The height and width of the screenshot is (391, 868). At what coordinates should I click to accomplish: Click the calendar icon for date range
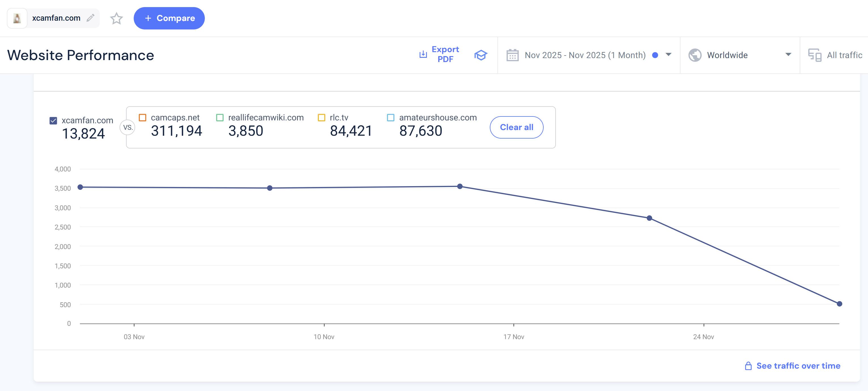coord(512,55)
